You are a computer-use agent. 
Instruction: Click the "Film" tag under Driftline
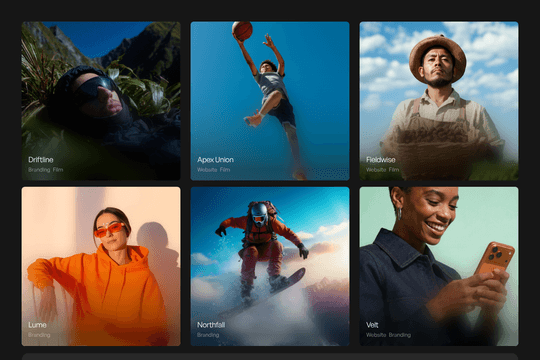tap(58, 169)
